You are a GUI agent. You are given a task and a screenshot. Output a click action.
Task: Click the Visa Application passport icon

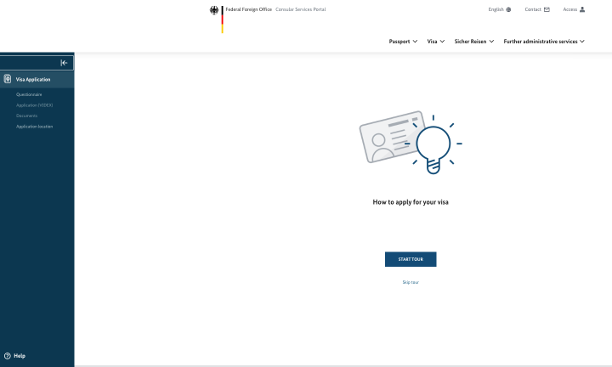[7, 79]
